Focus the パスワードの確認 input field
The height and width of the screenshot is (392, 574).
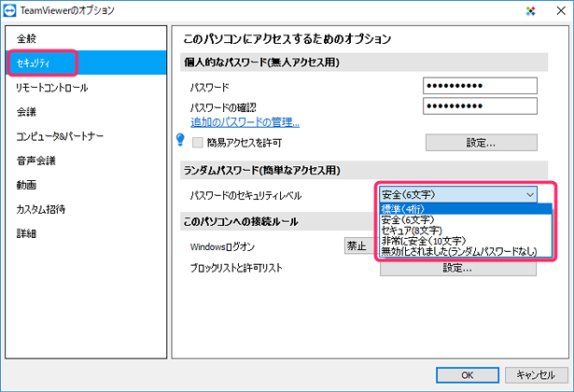pos(480,106)
